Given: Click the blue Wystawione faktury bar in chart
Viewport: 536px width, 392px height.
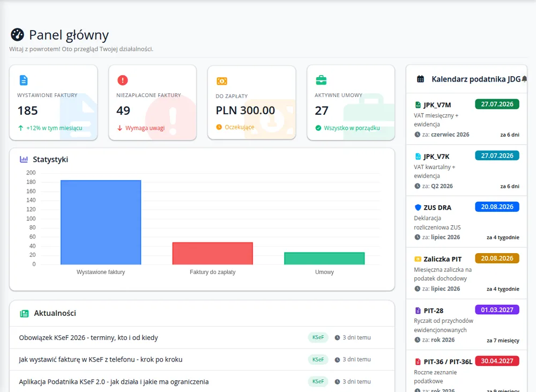Looking at the screenshot, I should coord(101,223).
